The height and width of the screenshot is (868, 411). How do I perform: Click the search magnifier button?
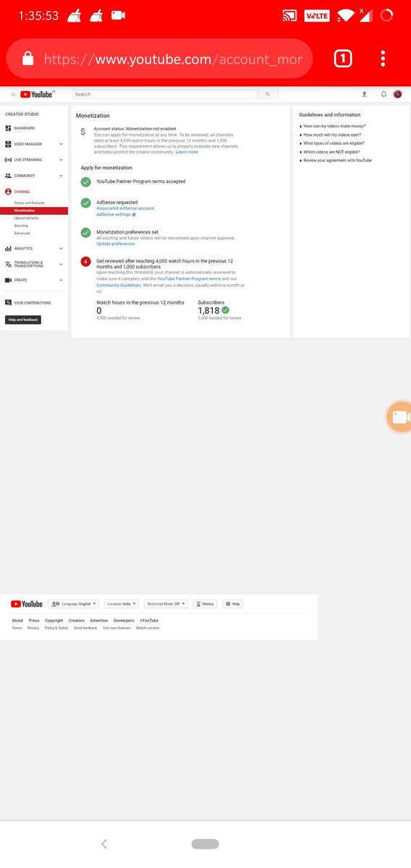pyautogui.click(x=268, y=94)
